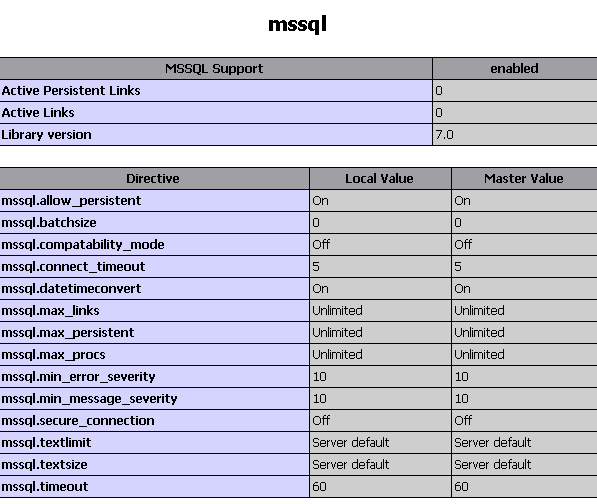597x504 pixels.
Task: Select local value 60 of mssql.timeout
Action: [319, 486]
